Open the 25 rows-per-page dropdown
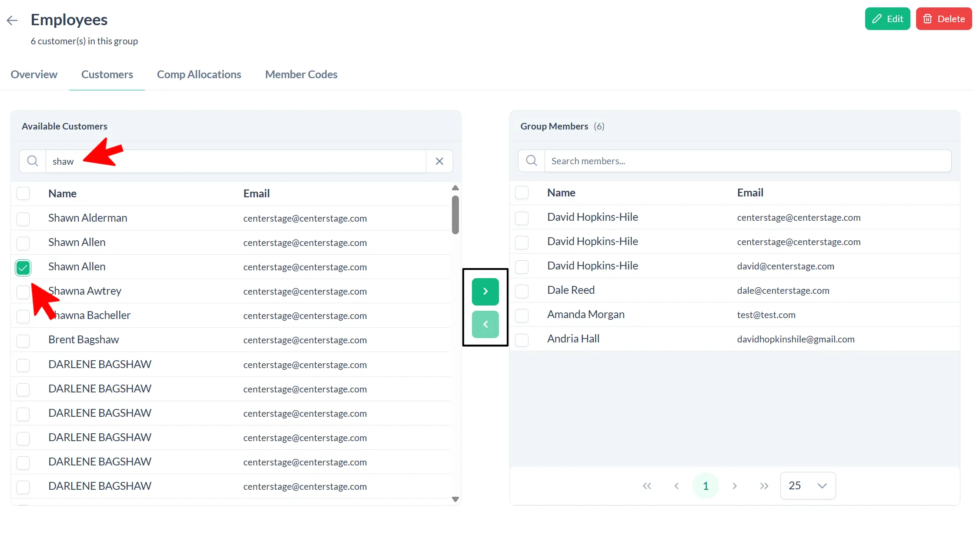This screenshot has height=538, width=980. [x=808, y=485]
